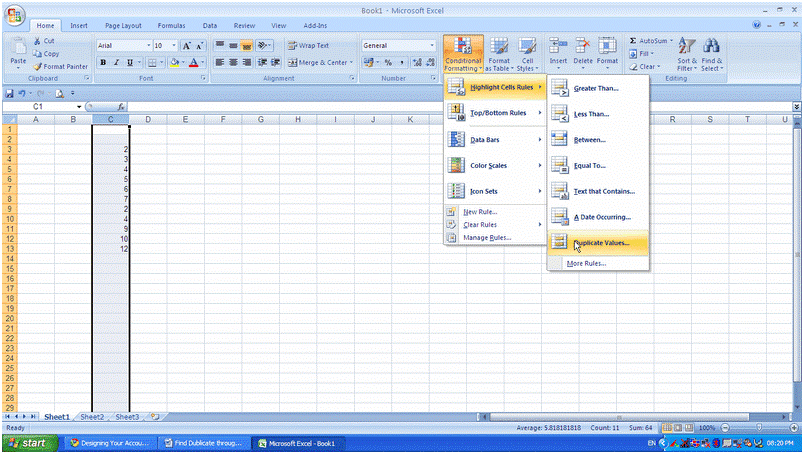Click the Cut scissors icon

(x=37, y=41)
